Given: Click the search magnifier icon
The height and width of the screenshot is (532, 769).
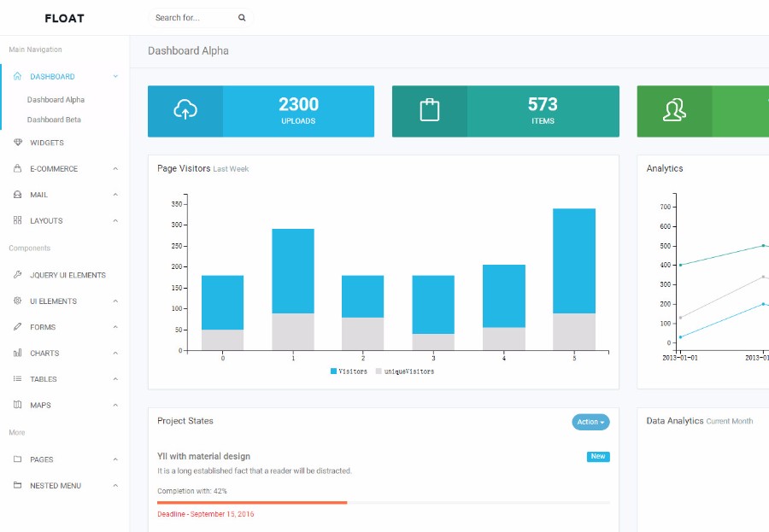Looking at the screenshot, I should (x=240, y=17).
